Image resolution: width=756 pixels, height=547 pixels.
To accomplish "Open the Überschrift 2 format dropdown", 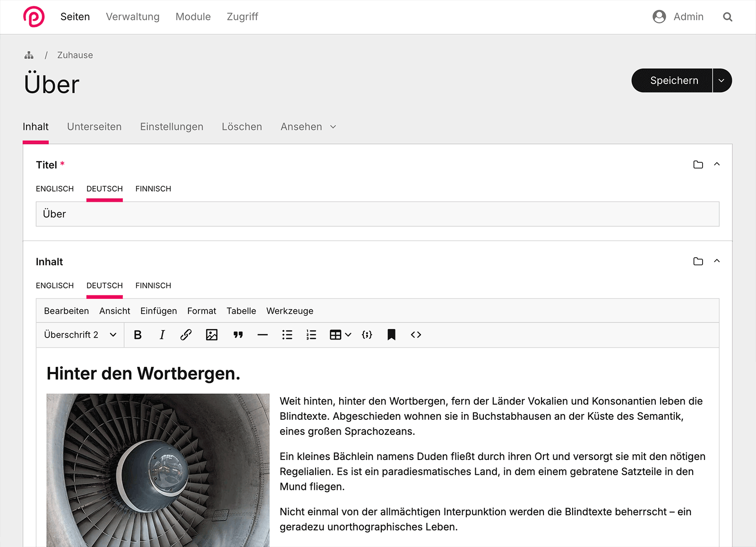I will 80,335.
